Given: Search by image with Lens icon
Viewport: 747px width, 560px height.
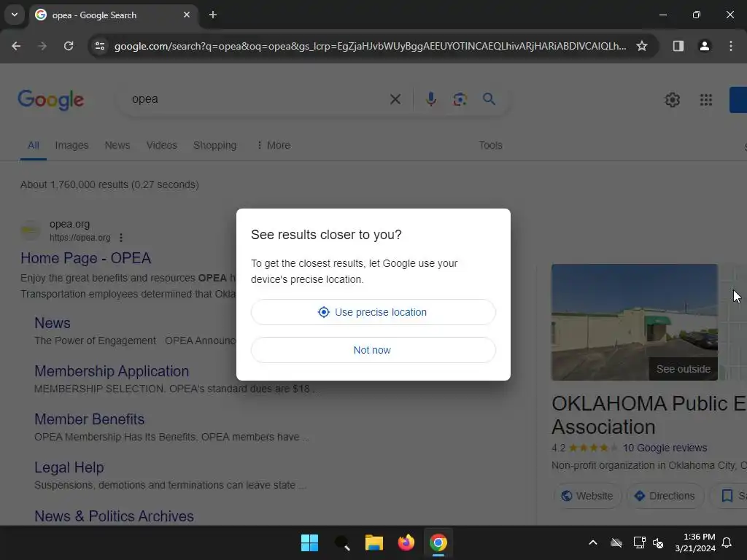Looking at the screenshot, I should pos(460,99).
